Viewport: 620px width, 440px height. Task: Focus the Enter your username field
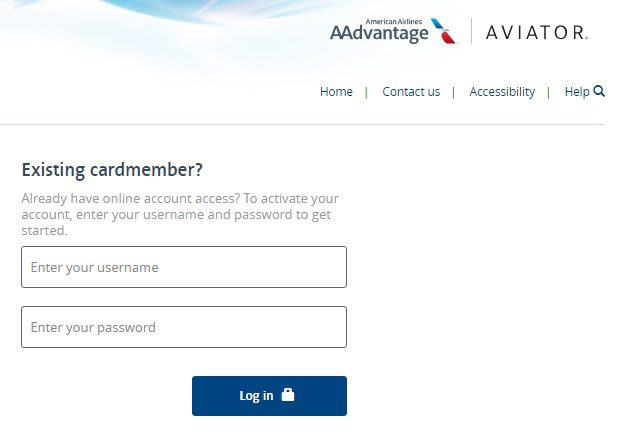coord(184,267)
